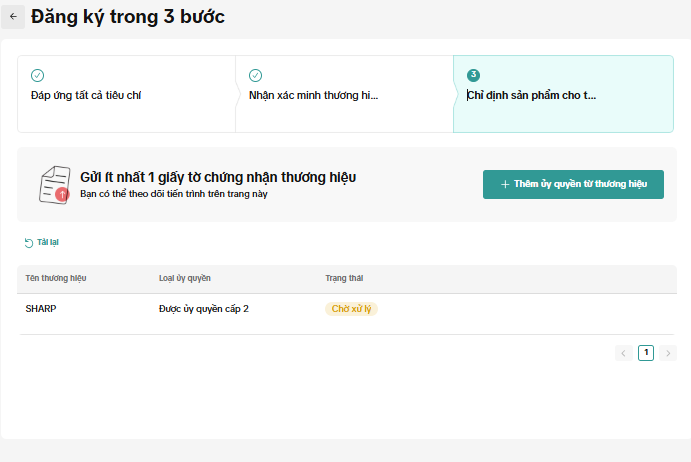Open the 'Nhận xác minh thương hi...' step
Screen dimensions: 691x462
click(x=313, y=96)
